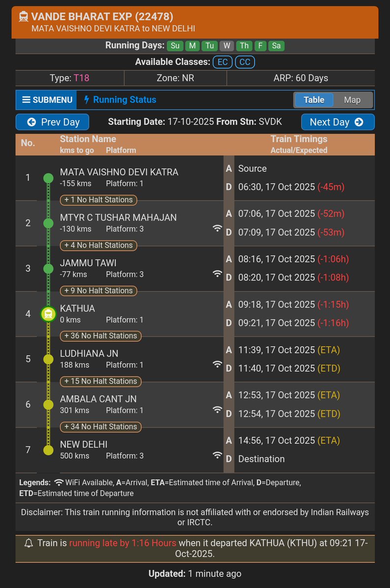390x588 pixels.
Task: Select station name JAMMU TAWI
Action: pyautogui.click(x=88, y=263)
